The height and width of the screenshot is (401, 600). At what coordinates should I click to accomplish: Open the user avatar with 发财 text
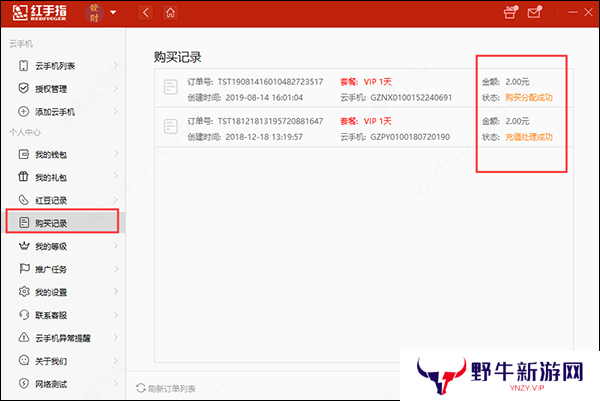94,13
